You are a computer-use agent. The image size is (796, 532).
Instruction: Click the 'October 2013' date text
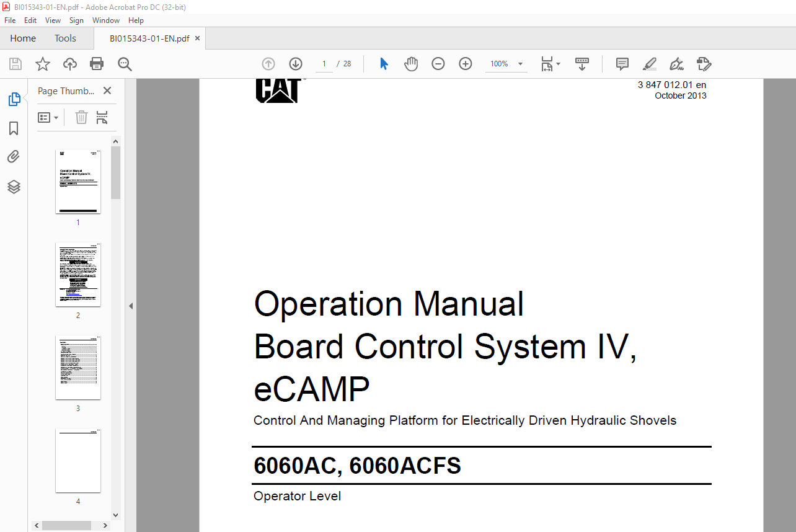(x=681, y=95)
